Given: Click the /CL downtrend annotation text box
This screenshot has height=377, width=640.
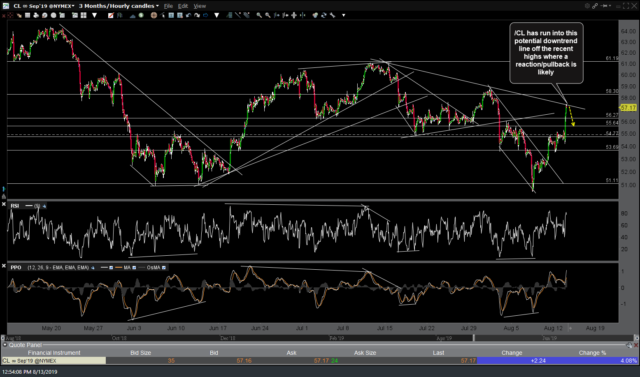Looking at the screenshot, I should 546,53.
